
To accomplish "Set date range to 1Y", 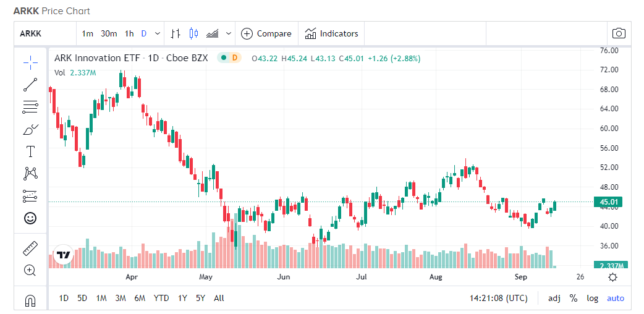I will click(x=183, y=299).
